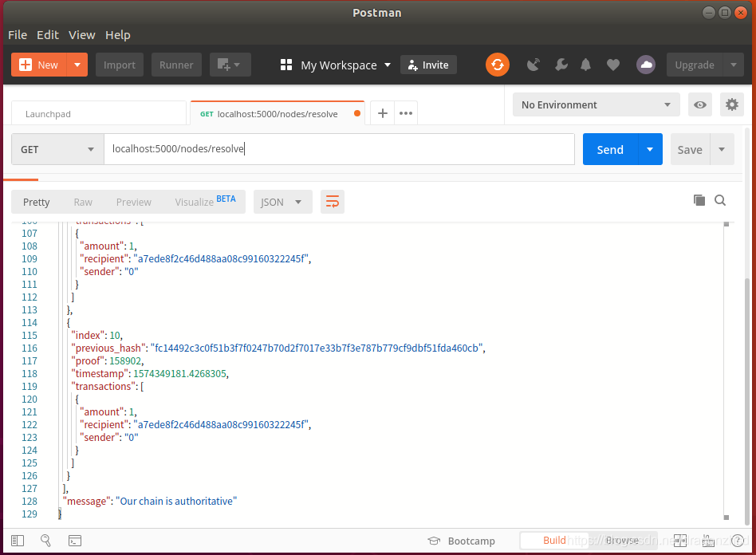
Task: Search within response with magnifier icon
Action: pos(720,200)
